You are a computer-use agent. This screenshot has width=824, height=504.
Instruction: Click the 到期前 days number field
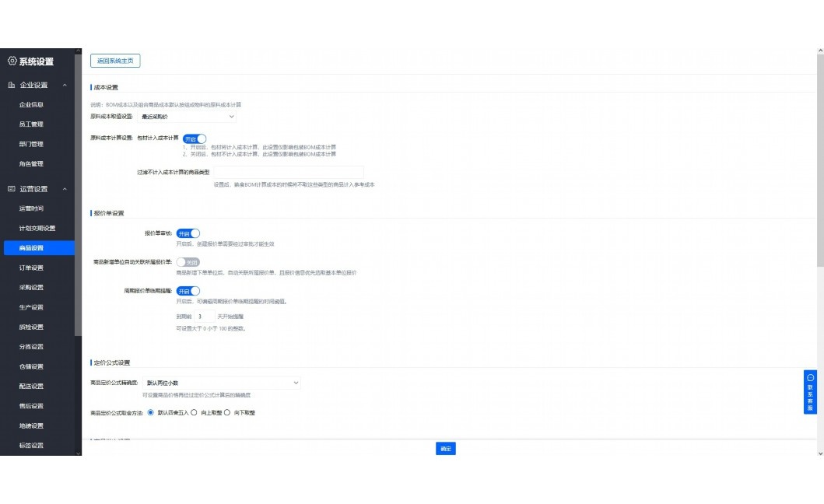coord(204,317)
